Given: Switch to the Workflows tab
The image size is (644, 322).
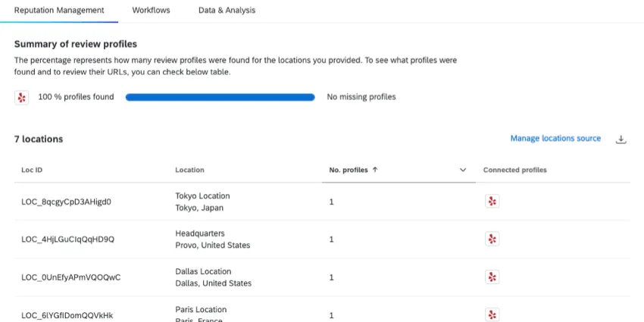Looking at the screenshot, I should [x=151, y=11].
